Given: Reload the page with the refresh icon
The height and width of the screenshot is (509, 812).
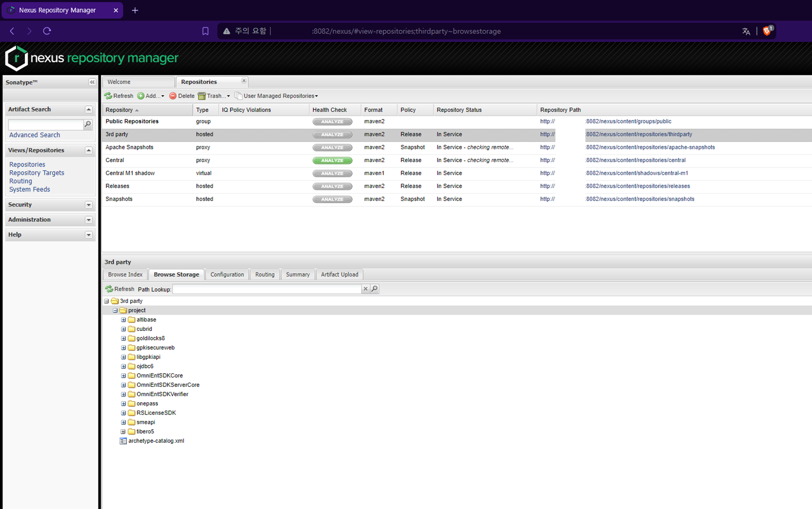Looking at the screenshot, I should [47, 31].
